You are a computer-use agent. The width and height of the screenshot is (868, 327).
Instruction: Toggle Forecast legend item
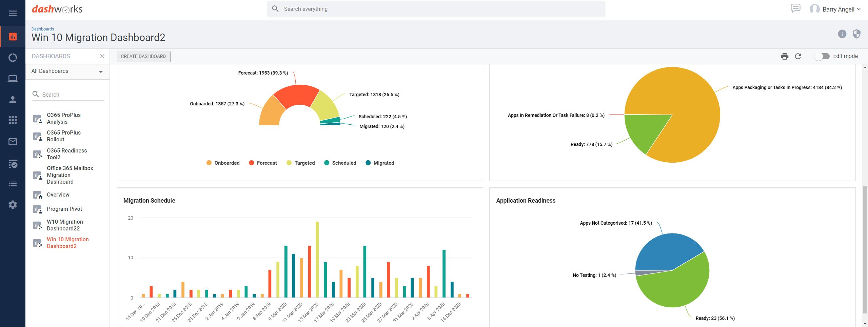[263, 163]
